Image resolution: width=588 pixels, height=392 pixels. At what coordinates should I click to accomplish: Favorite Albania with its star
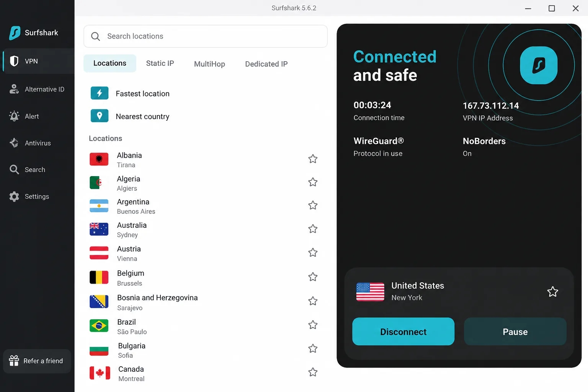[x=313, y=158]
